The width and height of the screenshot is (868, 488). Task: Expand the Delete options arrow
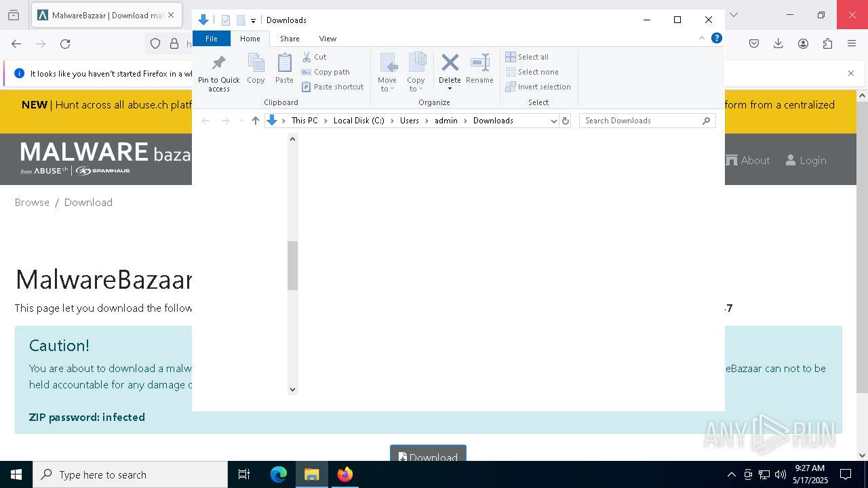450,89
